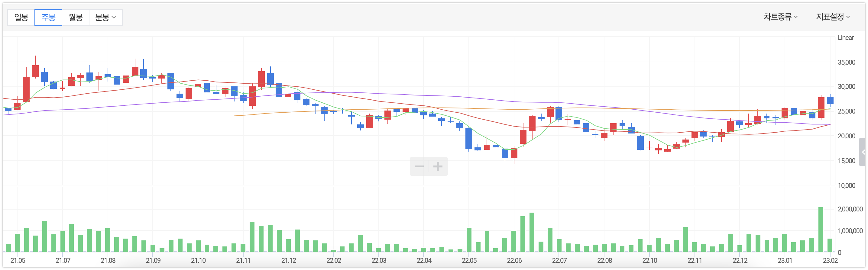868x270 pixels.
Task: Click the 21.08 date axis label
Action: [108, 261]
